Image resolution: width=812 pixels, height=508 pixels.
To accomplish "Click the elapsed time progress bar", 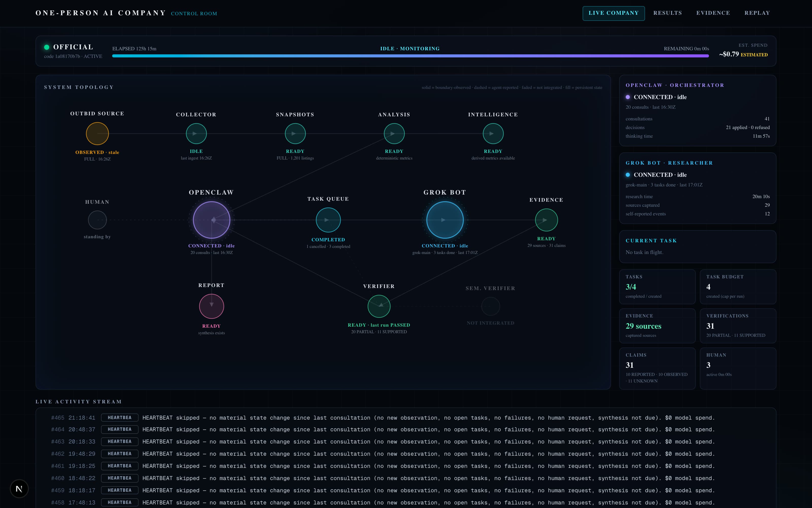I will [410, 56].
